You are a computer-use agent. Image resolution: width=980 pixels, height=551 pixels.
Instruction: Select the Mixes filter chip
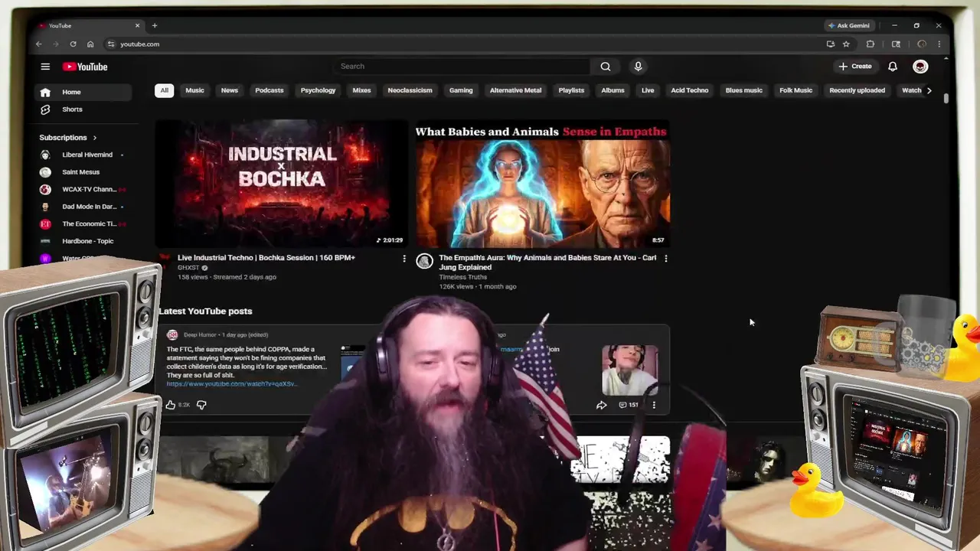tap(361, 90)
